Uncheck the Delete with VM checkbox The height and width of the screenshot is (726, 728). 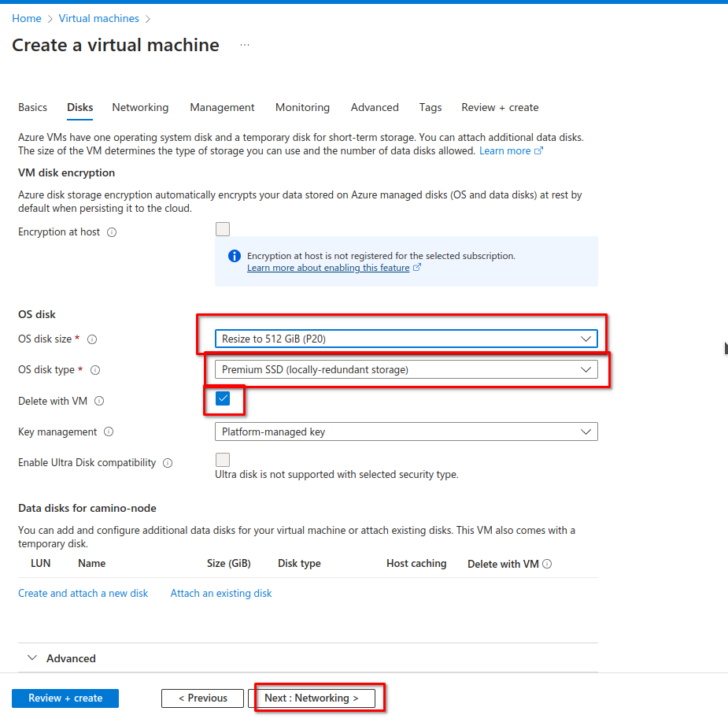[x=223, y=399]
